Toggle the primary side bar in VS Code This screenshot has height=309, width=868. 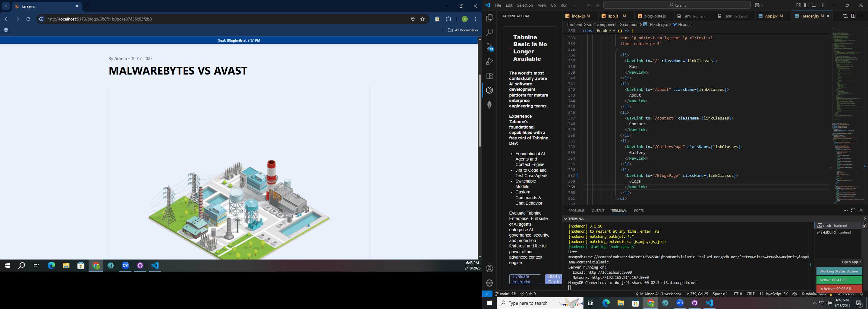[x=806, y=5]
